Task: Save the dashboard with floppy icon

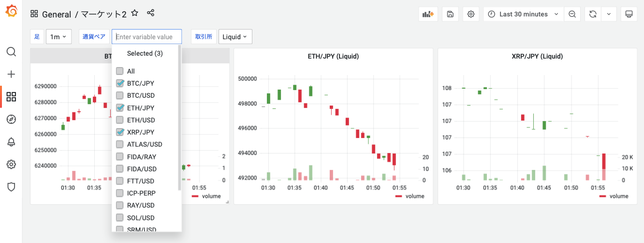Action: point(450,14)
